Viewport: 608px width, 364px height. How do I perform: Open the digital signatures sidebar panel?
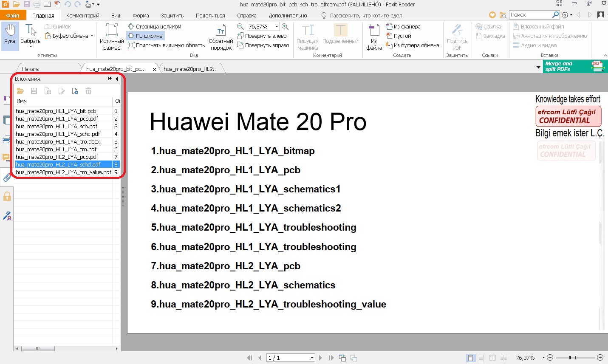pyautogui.click(x=7, y=216)
